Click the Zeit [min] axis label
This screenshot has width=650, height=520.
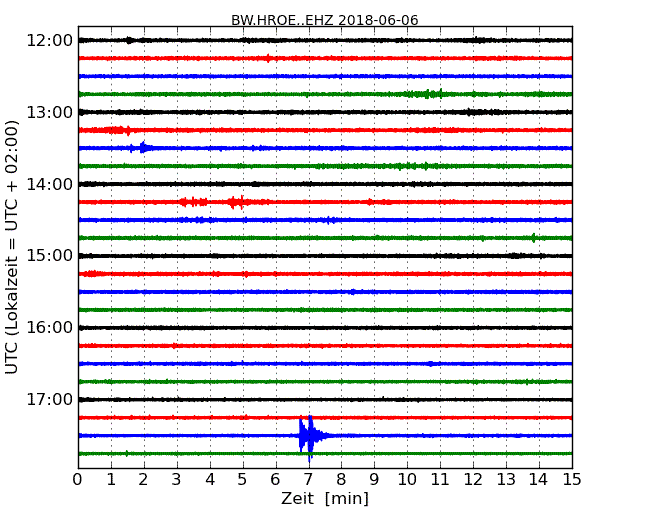pyautogui.click(x=325, y=498)
